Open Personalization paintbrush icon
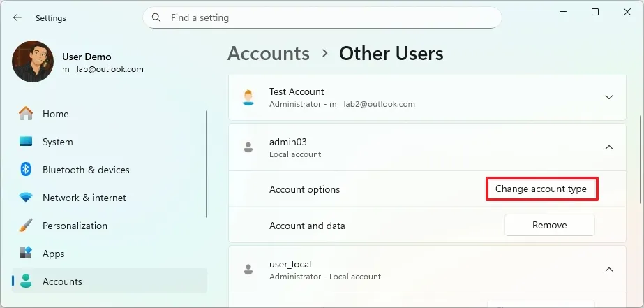 [x=26, y=226]
